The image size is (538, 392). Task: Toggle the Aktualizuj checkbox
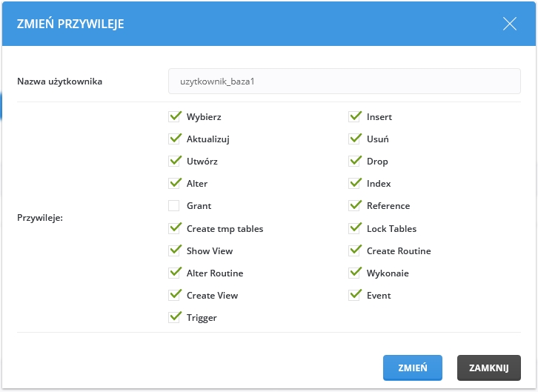174,139
